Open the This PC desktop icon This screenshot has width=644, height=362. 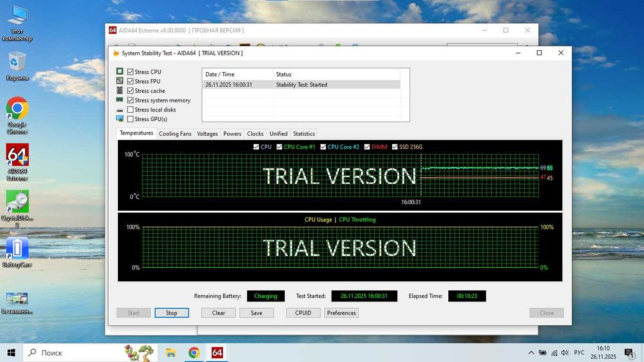(x=17, y=24)
